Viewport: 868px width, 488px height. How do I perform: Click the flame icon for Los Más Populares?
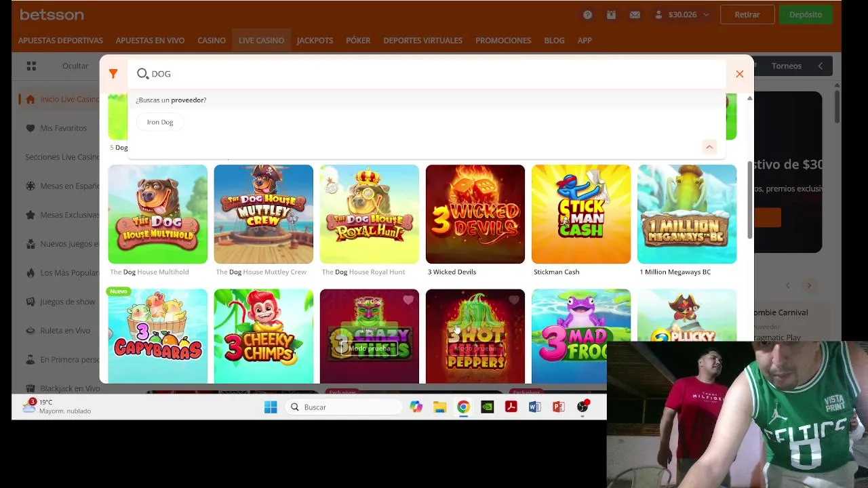[x=30, y=272]
